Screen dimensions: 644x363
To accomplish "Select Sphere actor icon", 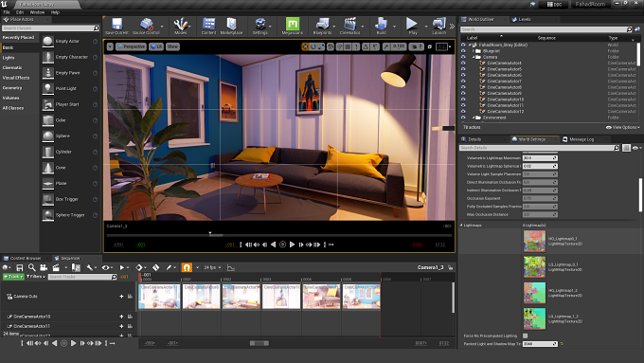I will [x=48, y=136].
